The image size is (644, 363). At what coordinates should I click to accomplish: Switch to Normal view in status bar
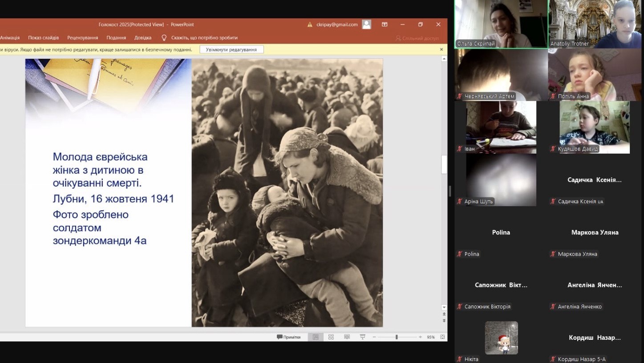(x=316, y=337)
